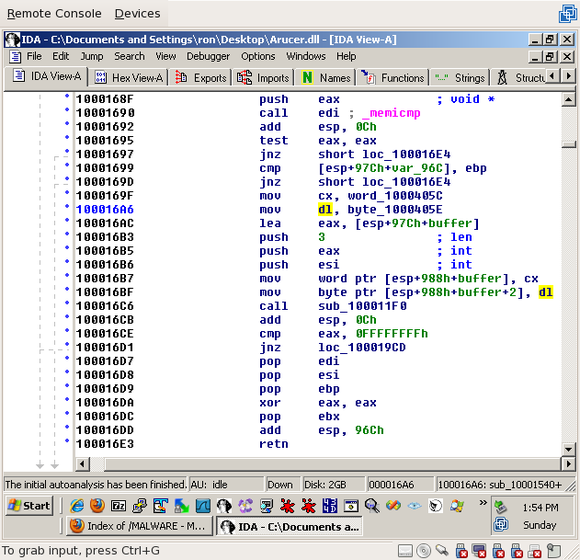The height and width of the screenshot is (560, 580).
Task: Click the Windows Start button
Action: [x=30, y=505]
